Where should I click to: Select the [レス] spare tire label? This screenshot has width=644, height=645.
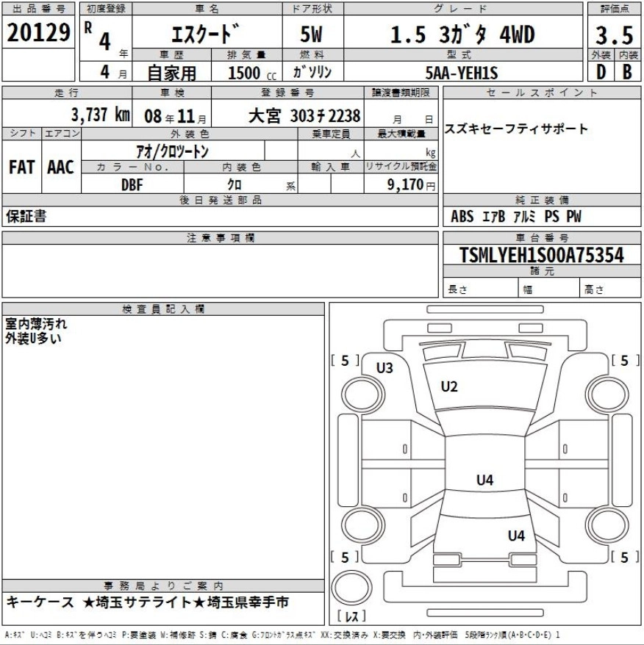point(351,616)
